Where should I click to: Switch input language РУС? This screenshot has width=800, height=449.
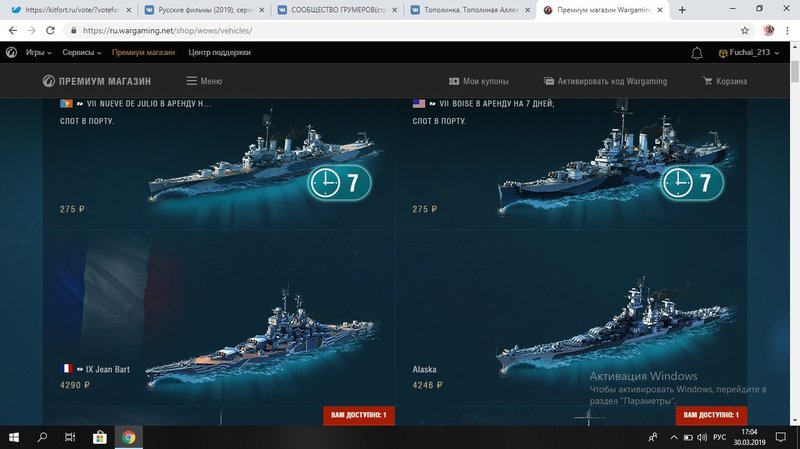pos(719,437)
